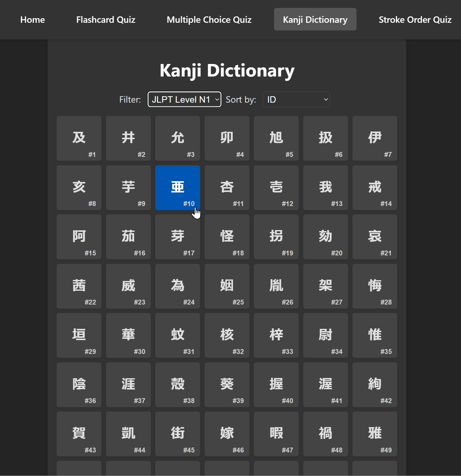Open kanji card #3 允

177,138
